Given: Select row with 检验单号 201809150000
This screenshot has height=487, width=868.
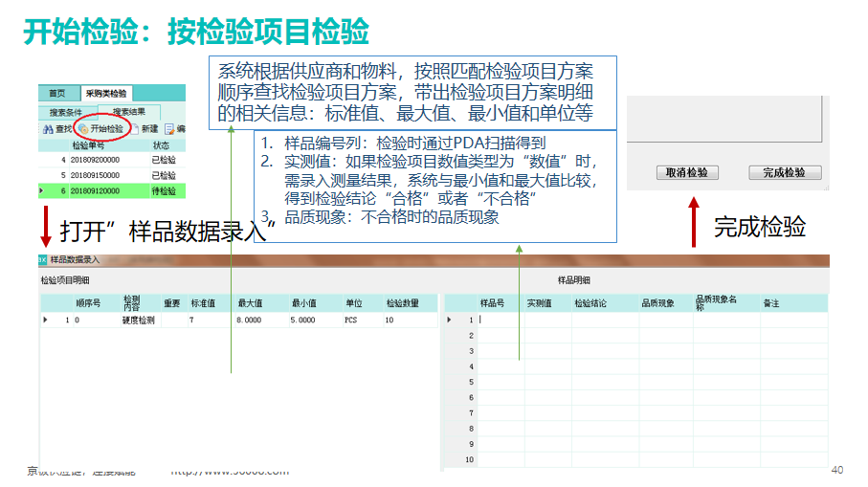Looking at the screenshot, I should click(112, 175).
